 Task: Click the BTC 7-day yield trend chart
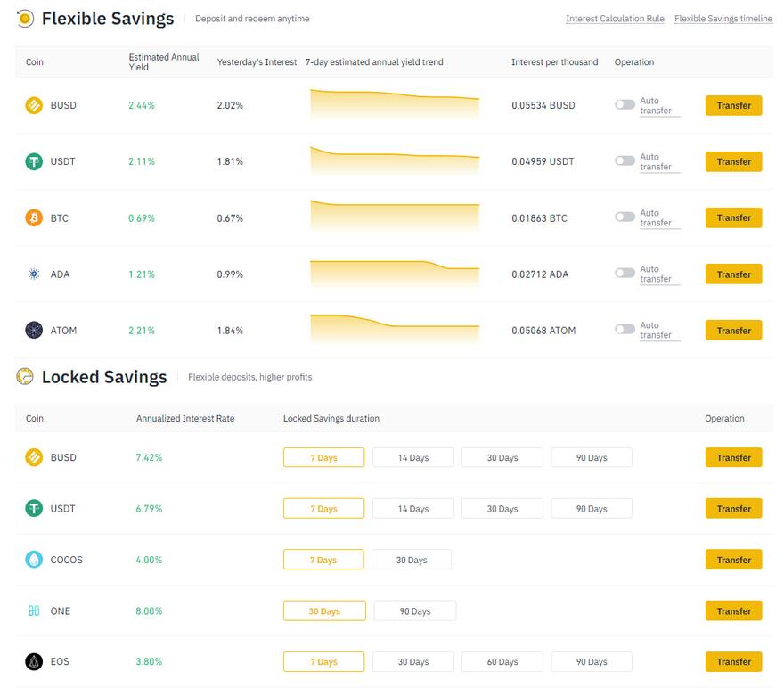[395, 216]
